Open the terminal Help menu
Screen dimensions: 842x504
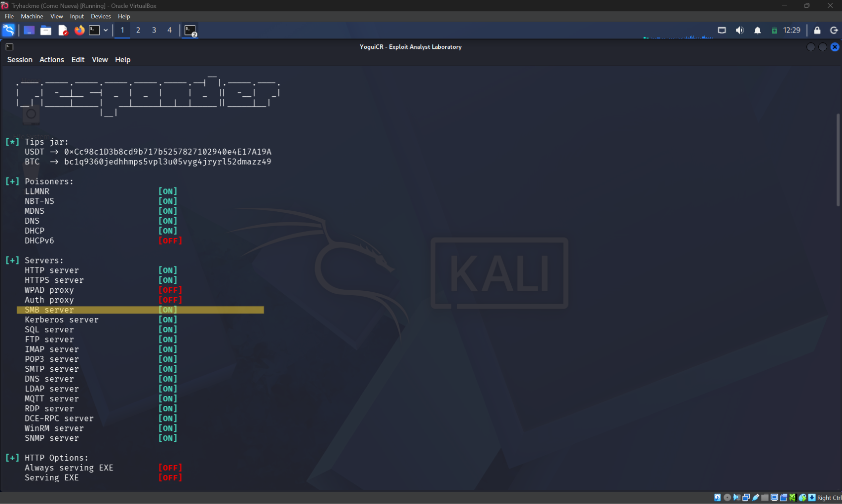(x=123, y=60)
